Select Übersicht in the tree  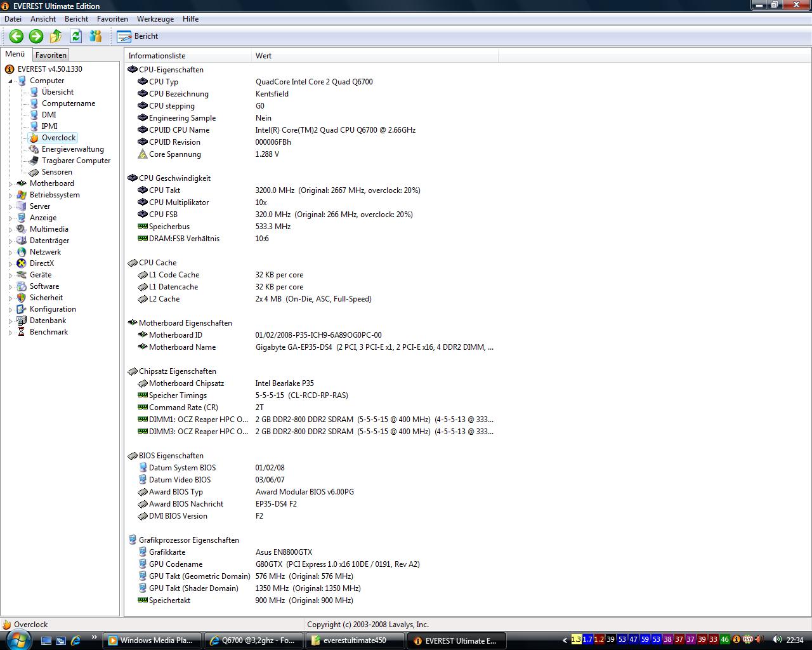(x=58, y=92)
